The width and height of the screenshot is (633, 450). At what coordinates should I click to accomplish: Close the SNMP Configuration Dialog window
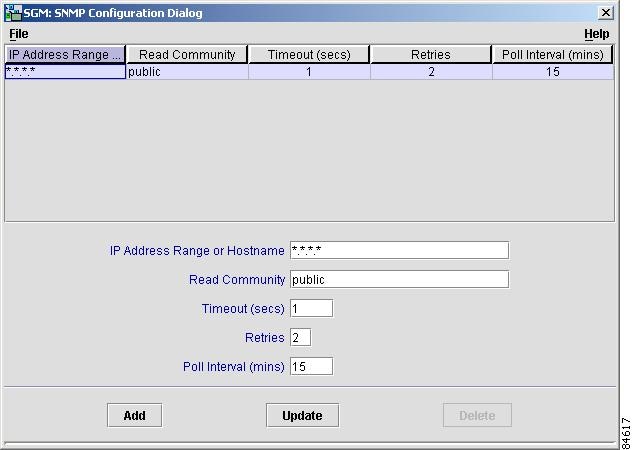(606, 13)
